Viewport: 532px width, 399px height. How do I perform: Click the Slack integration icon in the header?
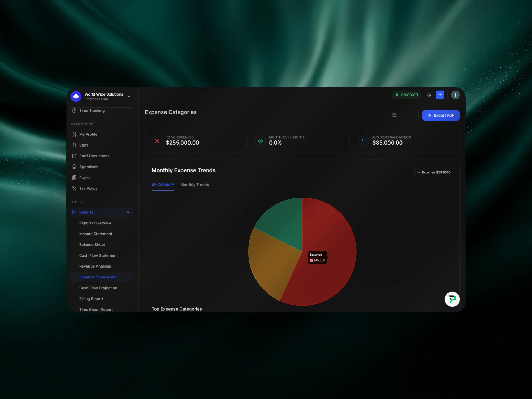click(428, 95)
